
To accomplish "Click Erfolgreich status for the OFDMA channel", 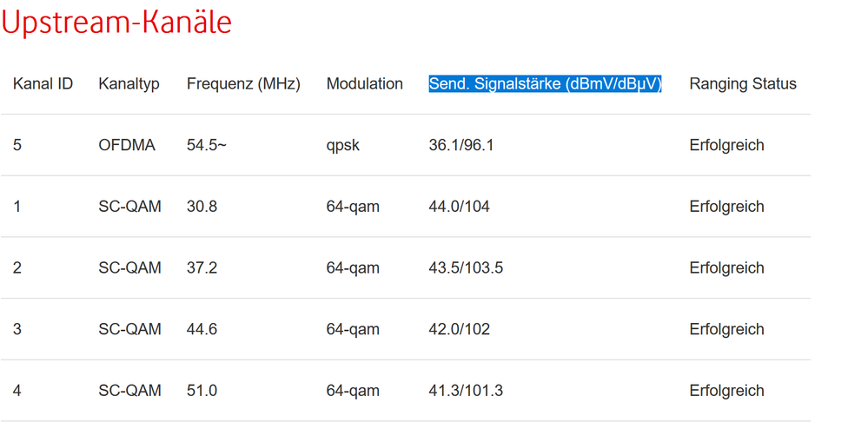I will click(726, 145).
